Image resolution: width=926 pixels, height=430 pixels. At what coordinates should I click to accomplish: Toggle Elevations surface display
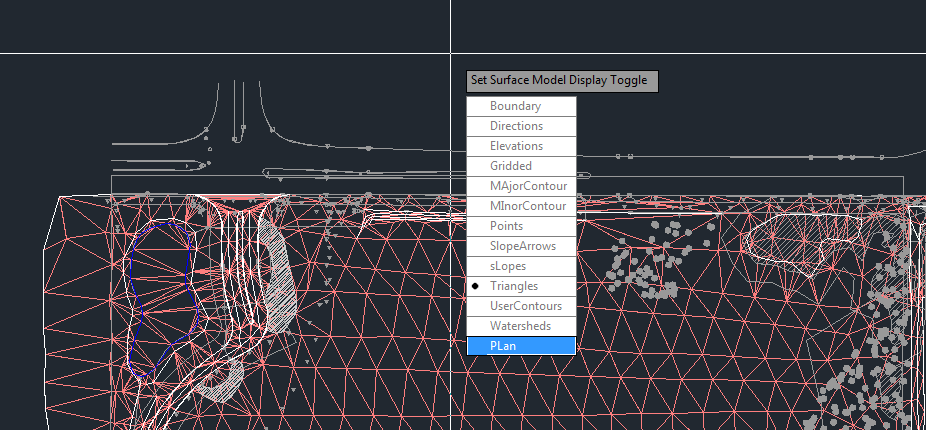(x=521, y=146)
